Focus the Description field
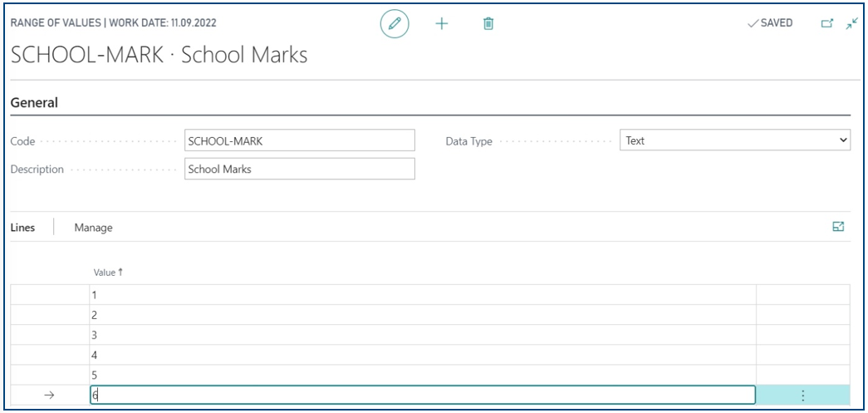This screenshot has height=413, width=868. (300, 170)
